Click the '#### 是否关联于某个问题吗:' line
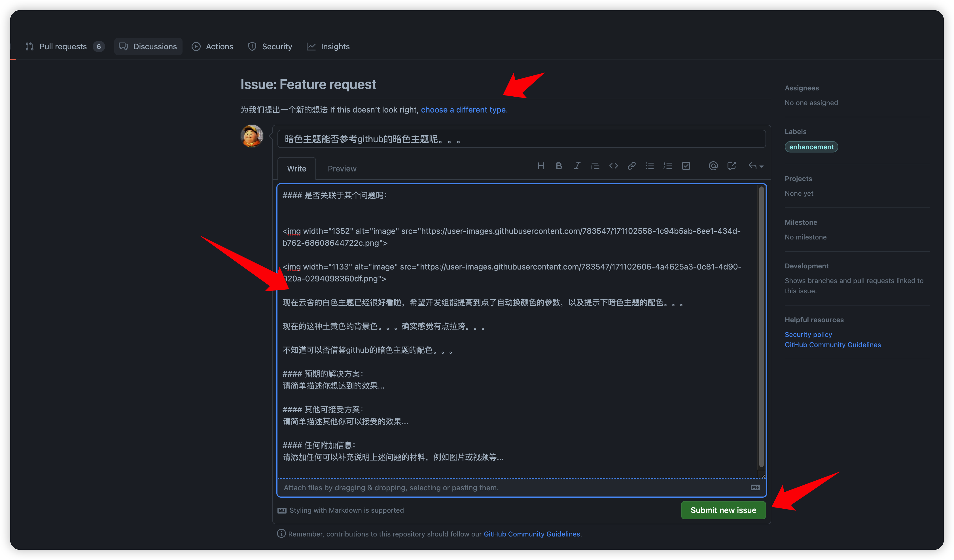This screenshot has width=954, height=560. coord(335,195)
